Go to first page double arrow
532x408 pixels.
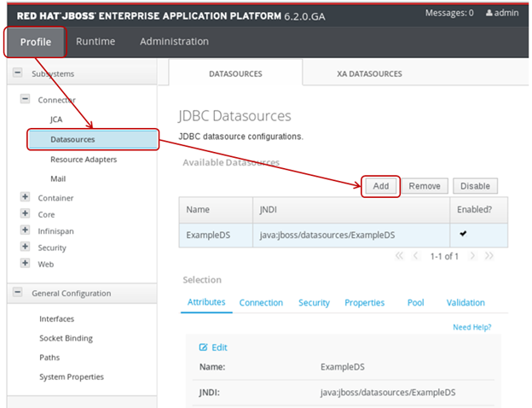pos(398,256)
